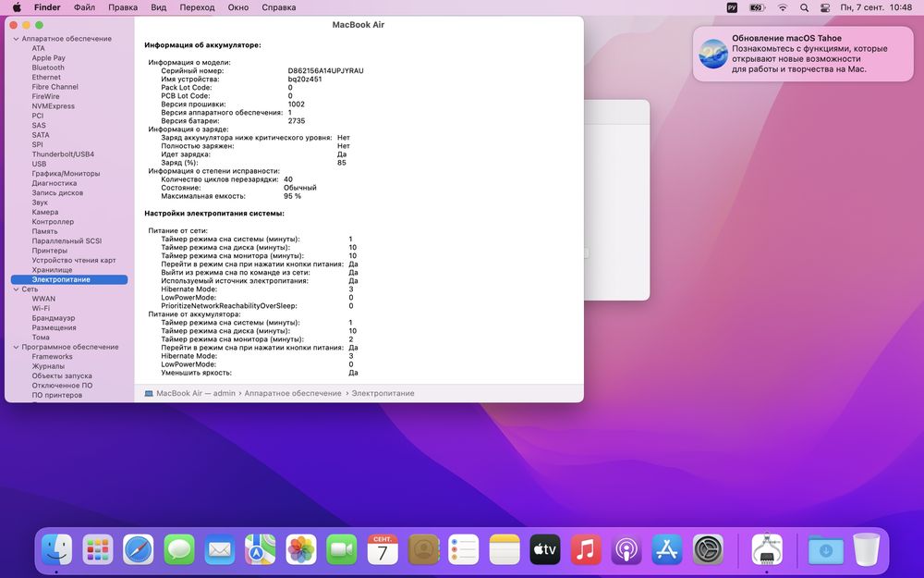Viewport: 924px width, 578px height.
Task: Click date and time in menu bar
Action: click(x=876, y=7)
